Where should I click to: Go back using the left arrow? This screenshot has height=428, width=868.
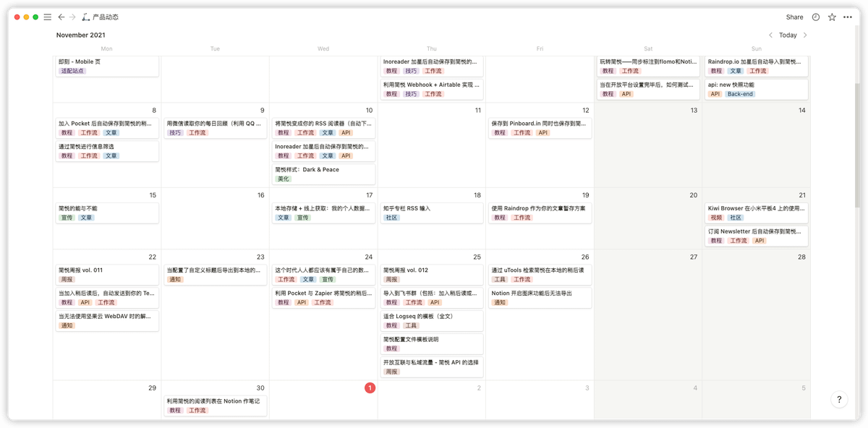click(61, 17)
